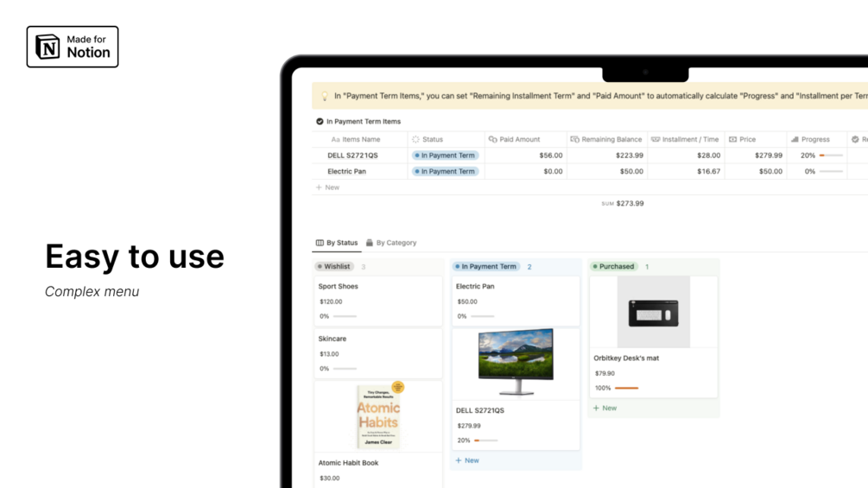Image resolution: width=868 pixels, height=488 pixels.
Task: Click the DELL S2721QS board card title
Action: (x=480, y=410)
